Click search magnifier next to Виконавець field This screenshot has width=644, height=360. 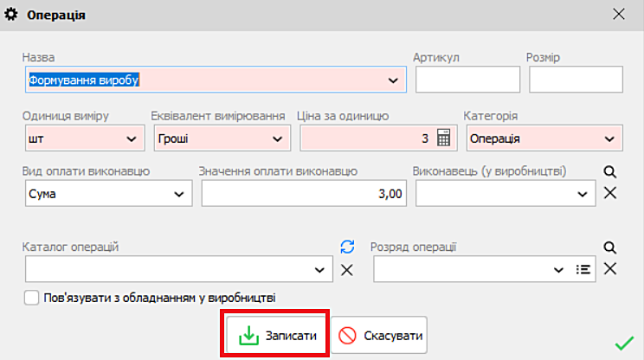(x=609, y=172)
